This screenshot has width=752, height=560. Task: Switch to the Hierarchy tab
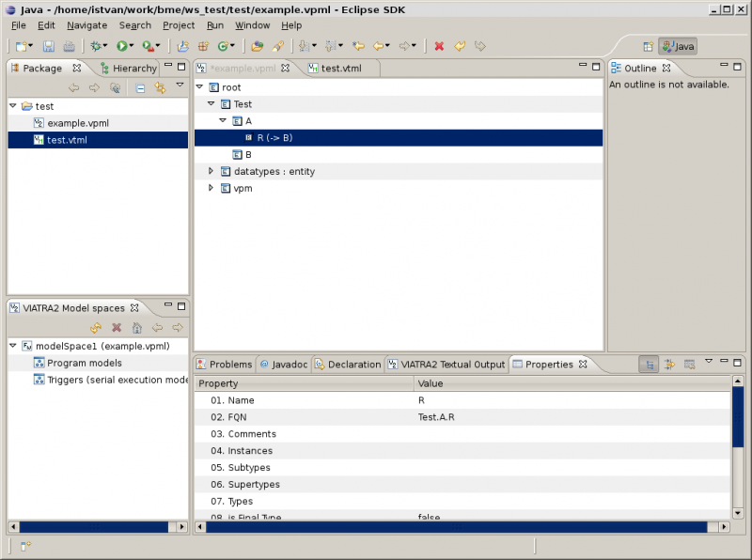(129, 68)
